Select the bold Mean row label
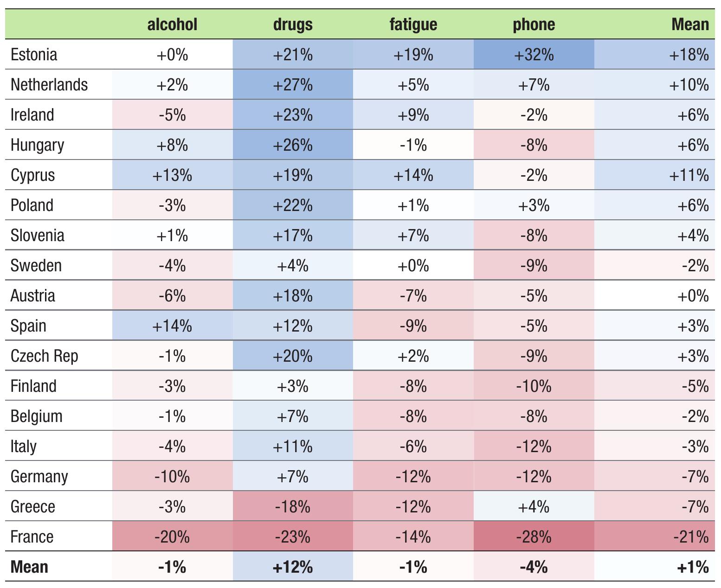Screen dimensions: 721x588 click(29, 567)
